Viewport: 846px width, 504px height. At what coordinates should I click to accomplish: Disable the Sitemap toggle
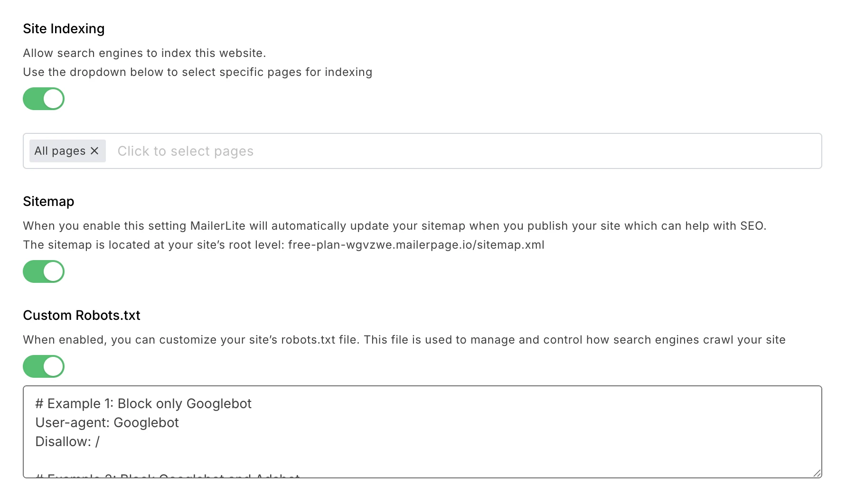tap(44, 271)
